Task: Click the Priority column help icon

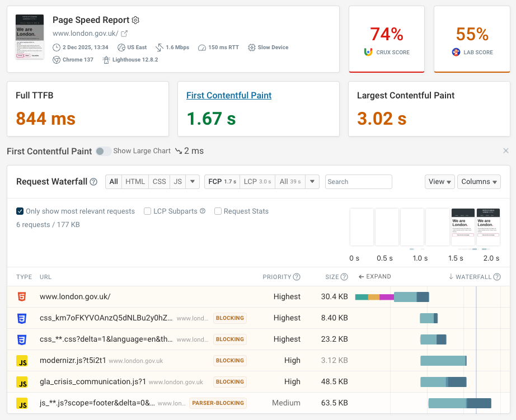Action: (x=297, y=277)
